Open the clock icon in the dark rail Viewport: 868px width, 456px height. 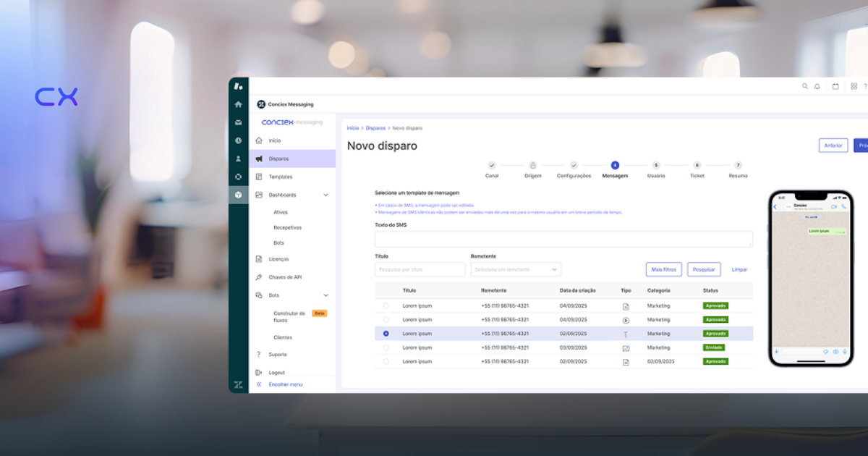(x=238, y=140)
